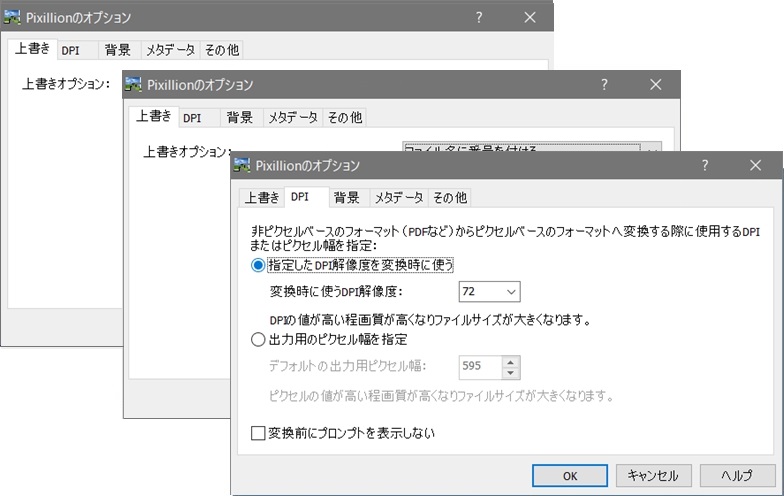The width and height of the screenshot is (784, 496).
Task: Click the label 変換時に使うDPI解像度:
Action: [336, 292]
